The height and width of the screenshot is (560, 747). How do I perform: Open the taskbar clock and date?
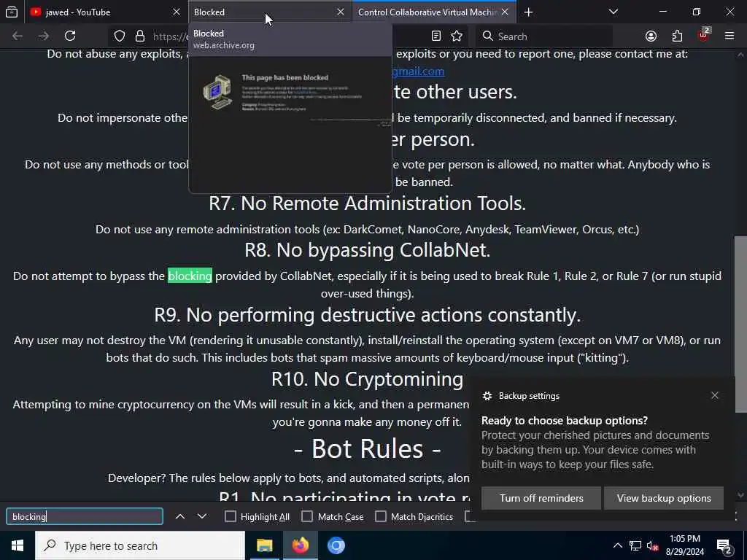click(684, 545)
